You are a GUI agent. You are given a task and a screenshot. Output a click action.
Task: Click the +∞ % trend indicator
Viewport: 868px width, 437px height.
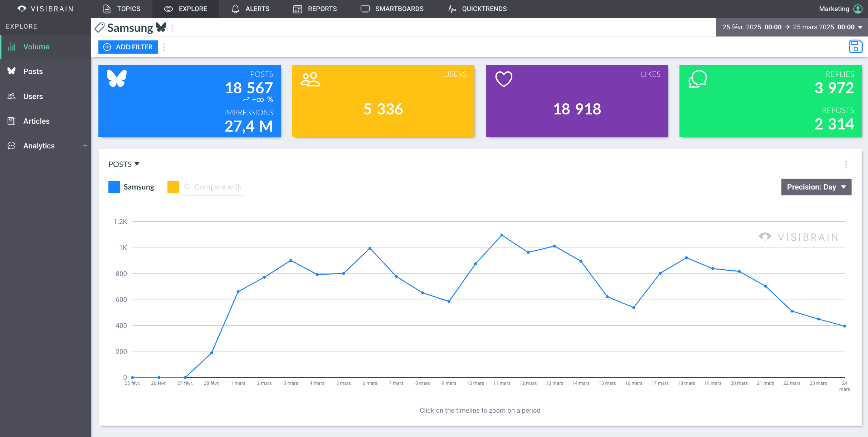click(x=258, y=100)
